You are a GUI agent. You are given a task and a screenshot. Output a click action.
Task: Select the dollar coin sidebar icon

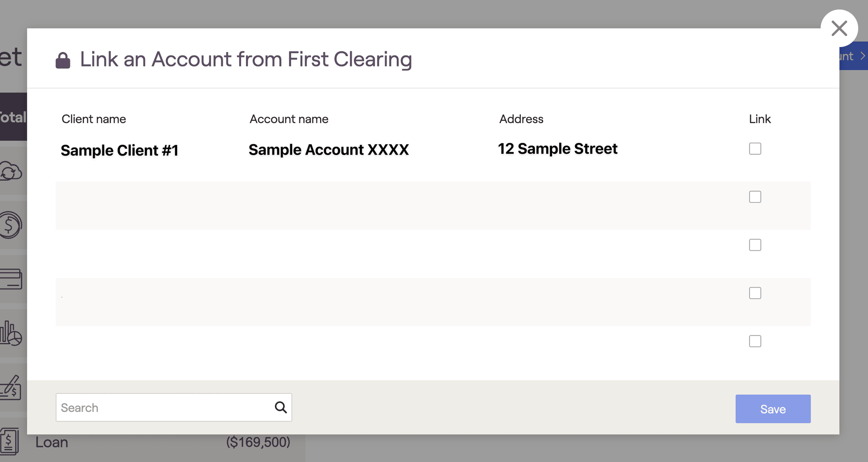tap(11, 225)
